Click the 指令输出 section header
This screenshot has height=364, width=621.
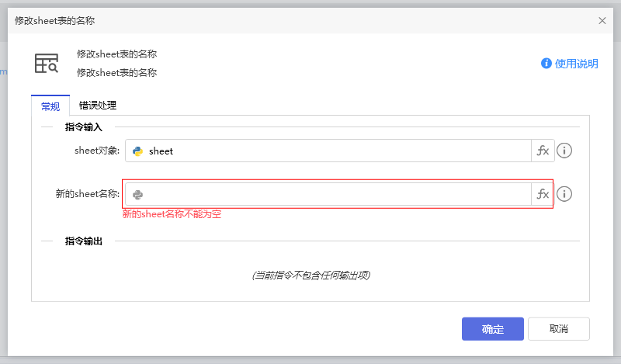pos(84,241)
